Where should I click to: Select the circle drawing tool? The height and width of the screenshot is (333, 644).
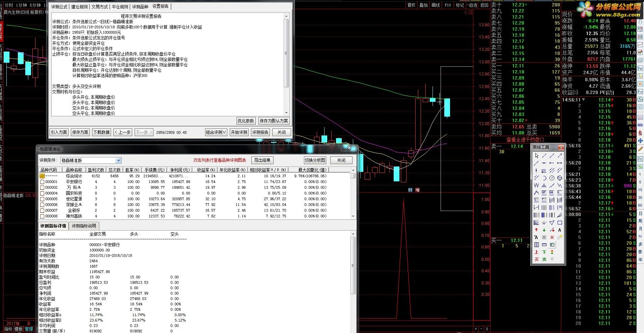pos(552,178)
